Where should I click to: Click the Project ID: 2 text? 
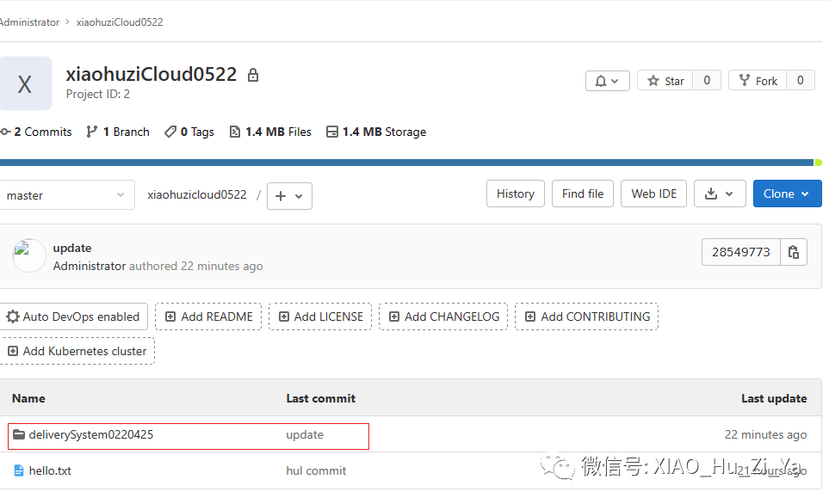click(98, 94)
